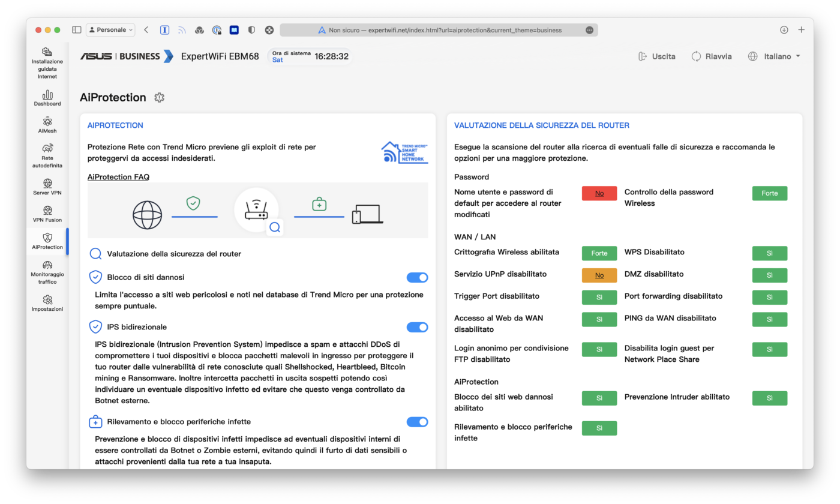The height and width of the screenshot is (504, 840).
Task: Click the ASUS Business logo
Action: (127, 56)
